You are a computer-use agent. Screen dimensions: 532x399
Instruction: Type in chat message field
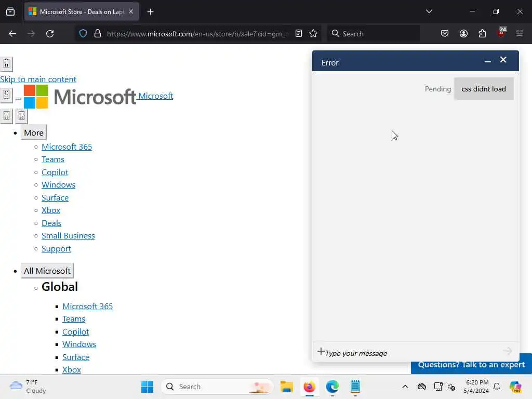412,353
